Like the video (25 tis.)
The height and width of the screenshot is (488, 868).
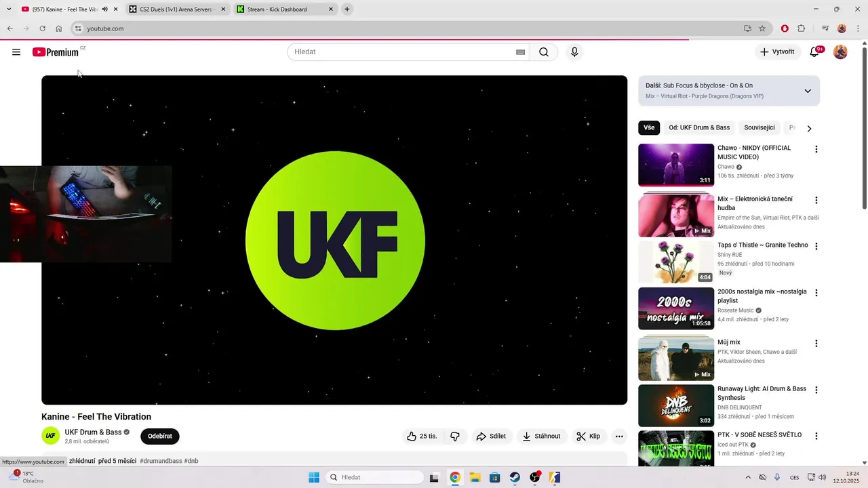point(422,436)
